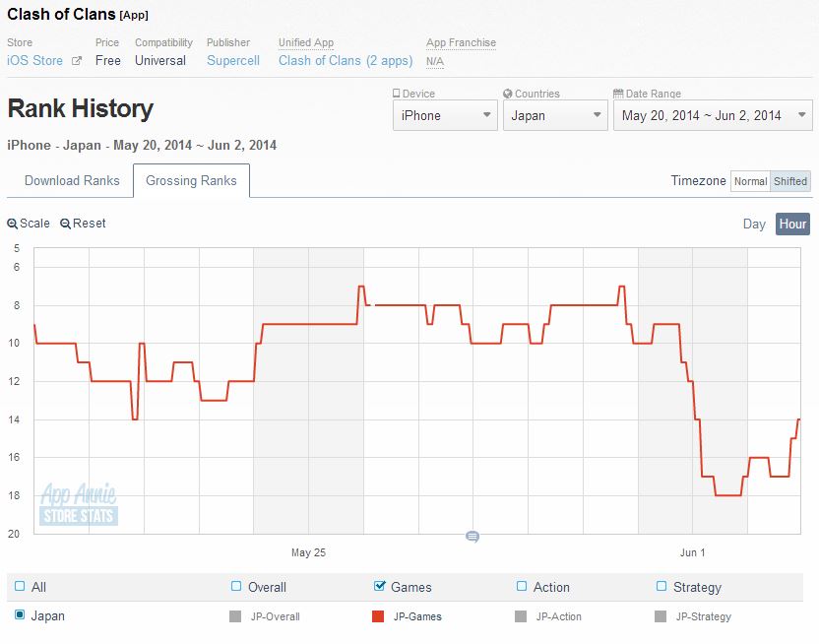
Task: Switch to the Download Ranks tab
Action: tap(72, 180)
